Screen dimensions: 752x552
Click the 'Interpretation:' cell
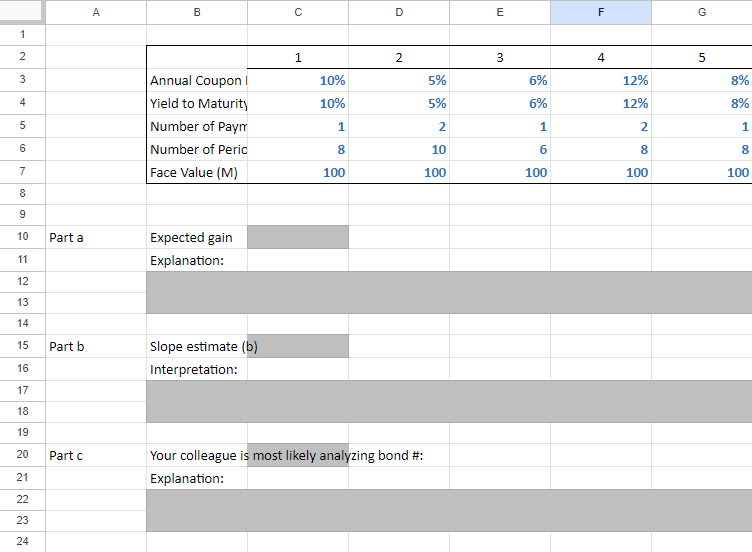(x=197, y=369)
